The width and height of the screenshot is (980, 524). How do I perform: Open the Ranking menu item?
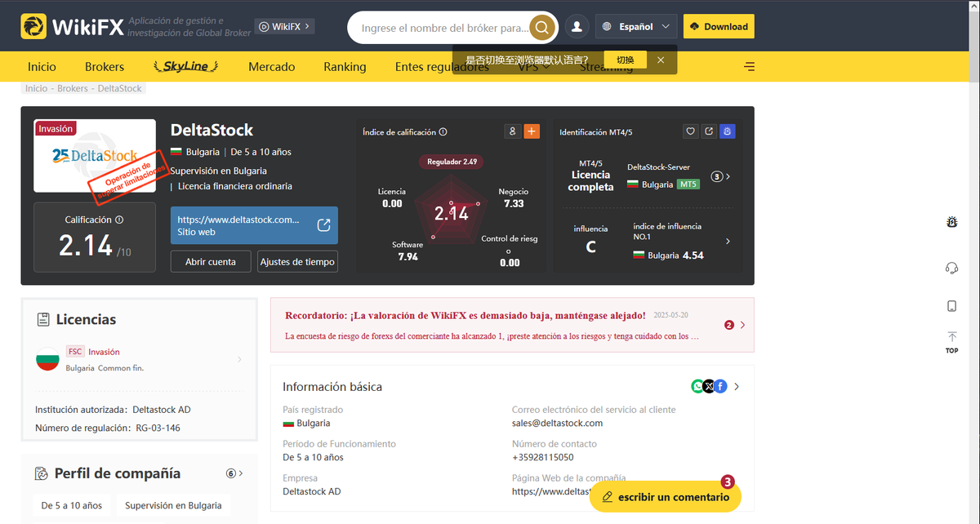(x=345, y=67)
